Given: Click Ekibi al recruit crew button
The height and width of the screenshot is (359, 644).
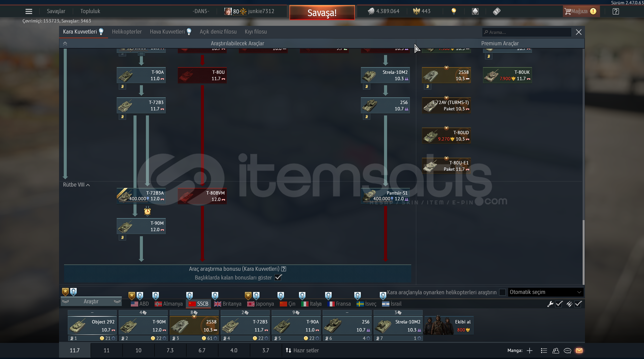Looking at the screenshot, I should pyautogui.click(x=449, y=325).
